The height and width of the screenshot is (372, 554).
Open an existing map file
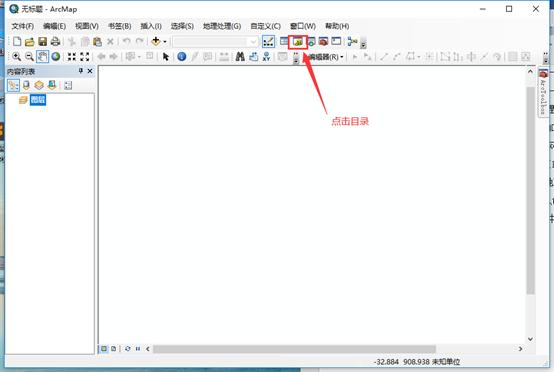tap(29, 42)
